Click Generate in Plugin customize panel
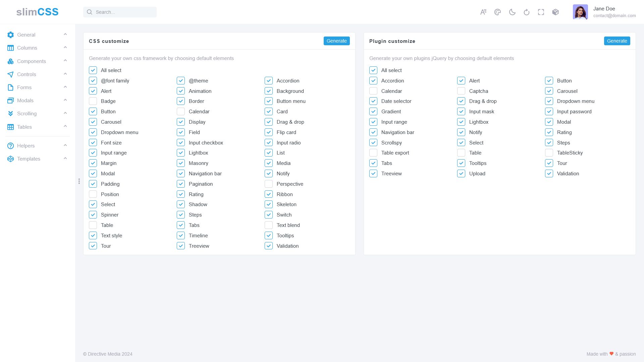 click(617, 41)
